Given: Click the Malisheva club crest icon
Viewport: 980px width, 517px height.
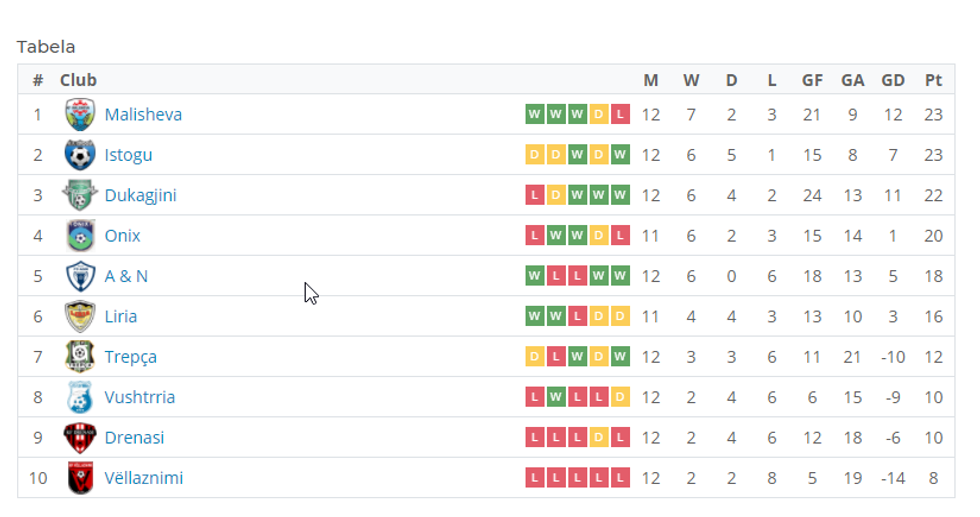Looking at the screenshot, I should point(80,114).
